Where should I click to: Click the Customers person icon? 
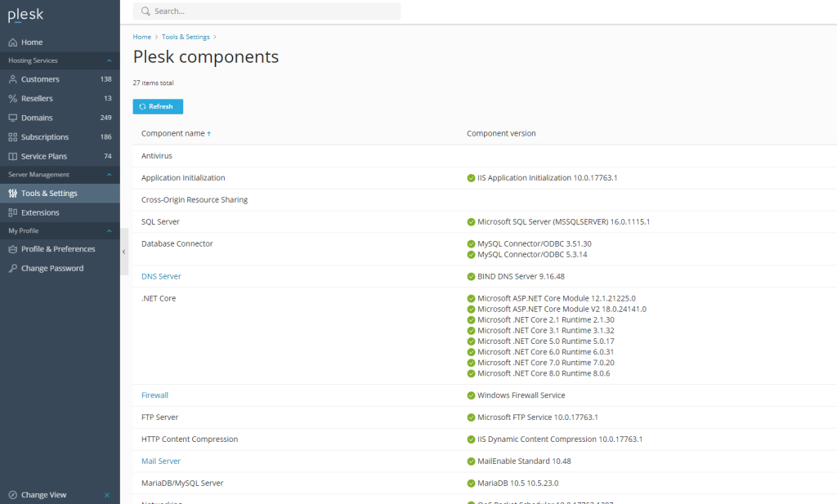13,79
